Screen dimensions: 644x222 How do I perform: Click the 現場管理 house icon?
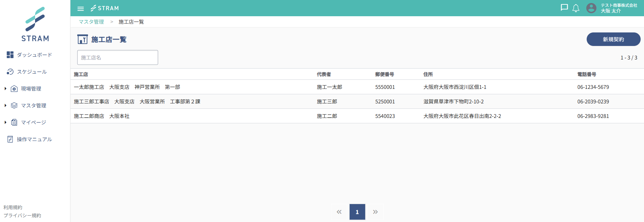click(14, 89)
